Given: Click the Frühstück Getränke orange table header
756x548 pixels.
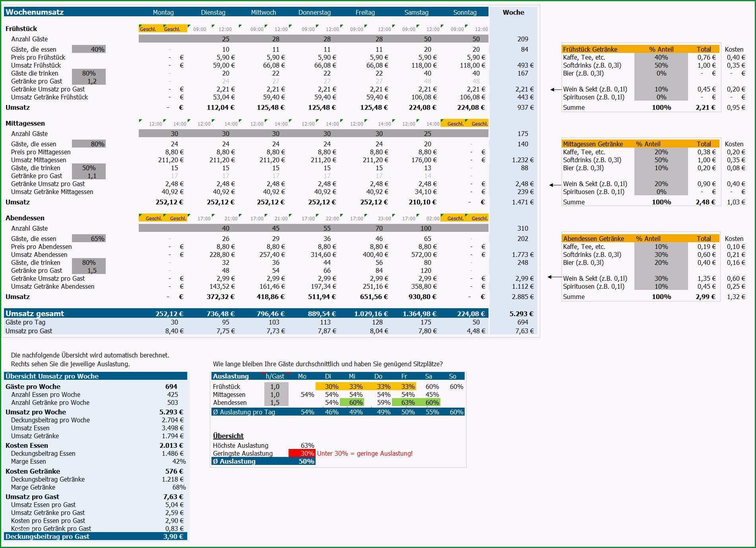Looking at the screenshot, I should (x=641, y=49).
